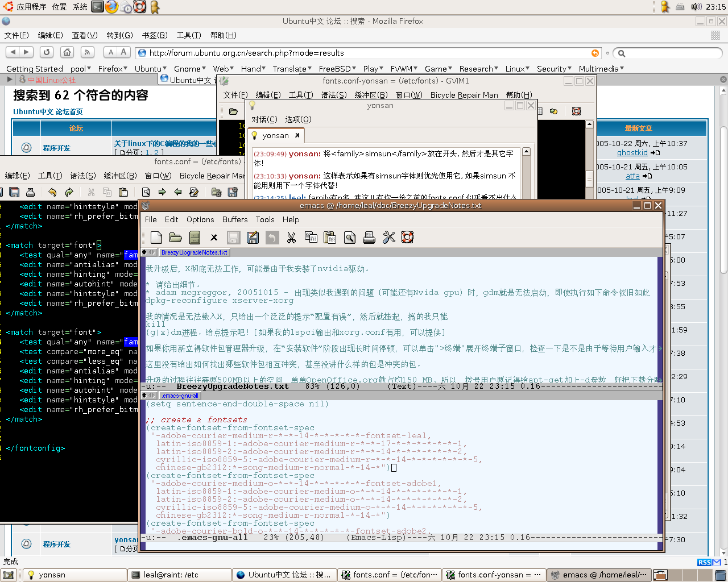
Task: Click the volume speaker icon in system tray
Action: pyautogui.click(x=696, y=7)
